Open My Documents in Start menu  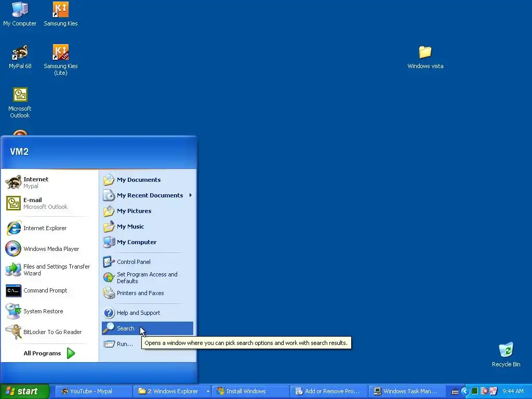[x=148, y=179]
